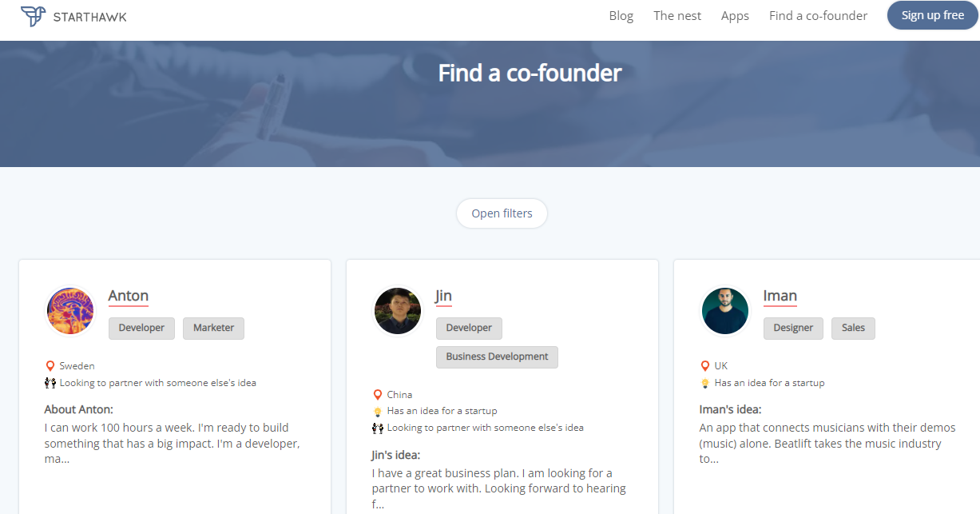Click the location pin icon on Anton's card
This screenshot has width=980, height=514.
[50, 366]
